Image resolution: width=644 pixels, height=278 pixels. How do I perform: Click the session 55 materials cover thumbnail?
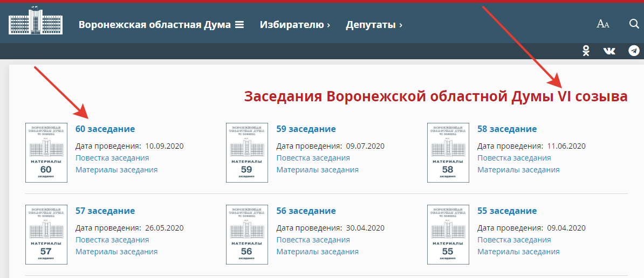pyautogui.click(x=448, y=234)
